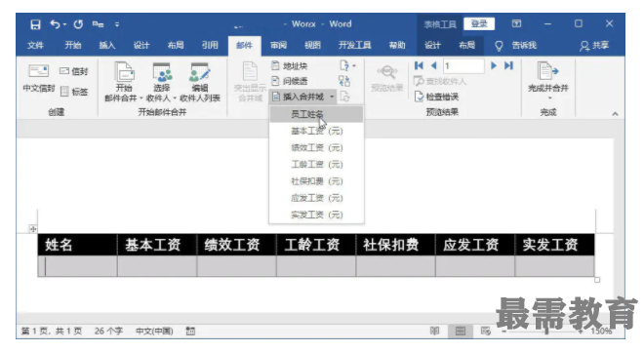Open the 选择收件人 dropdown button
Image resolution: width=644 pixels, height=352 pixels.
(161, 82)
